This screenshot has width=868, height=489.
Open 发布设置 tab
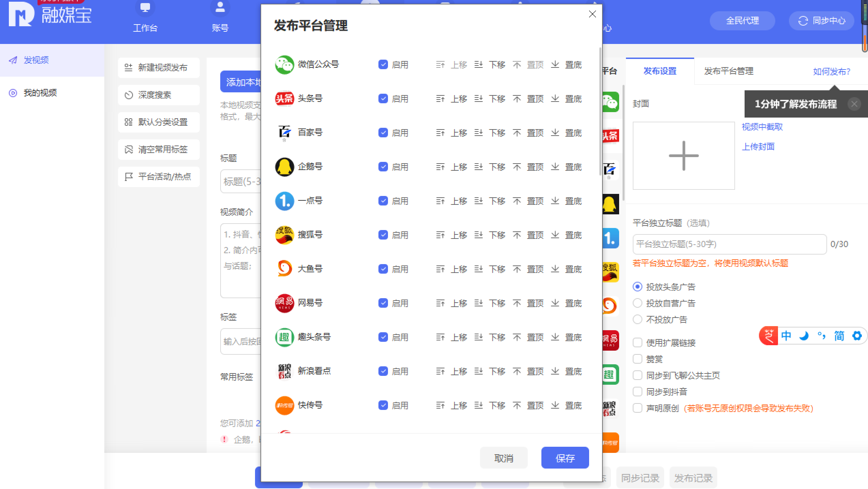pyautogui.click(x=660, y=71)
